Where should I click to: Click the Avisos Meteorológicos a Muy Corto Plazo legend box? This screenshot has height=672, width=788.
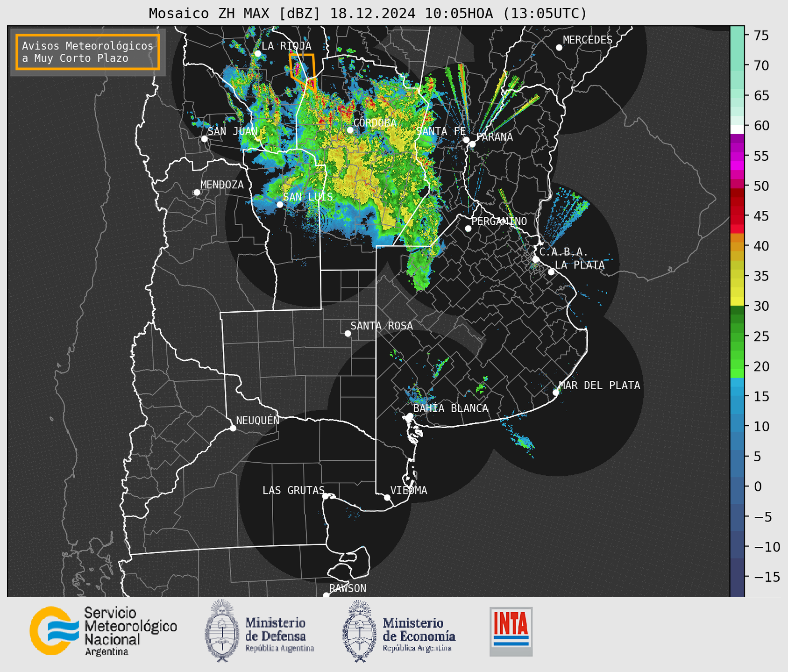pos(88,52)
